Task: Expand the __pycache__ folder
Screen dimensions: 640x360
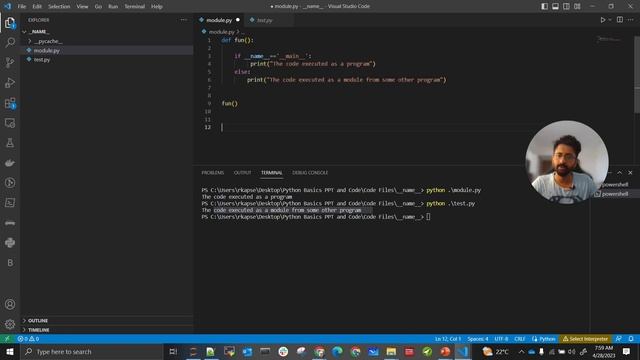Action: 107,41
